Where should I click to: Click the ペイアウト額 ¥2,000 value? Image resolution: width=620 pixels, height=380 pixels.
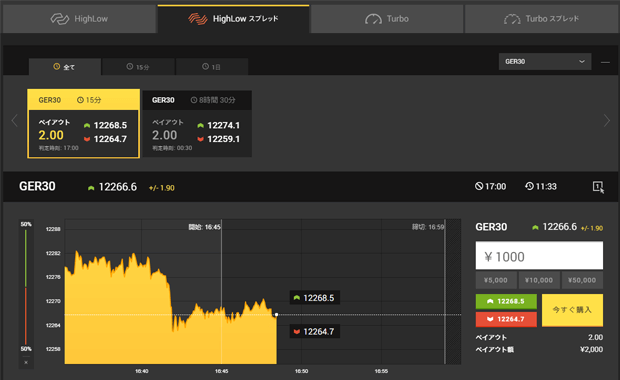point(592,350)
